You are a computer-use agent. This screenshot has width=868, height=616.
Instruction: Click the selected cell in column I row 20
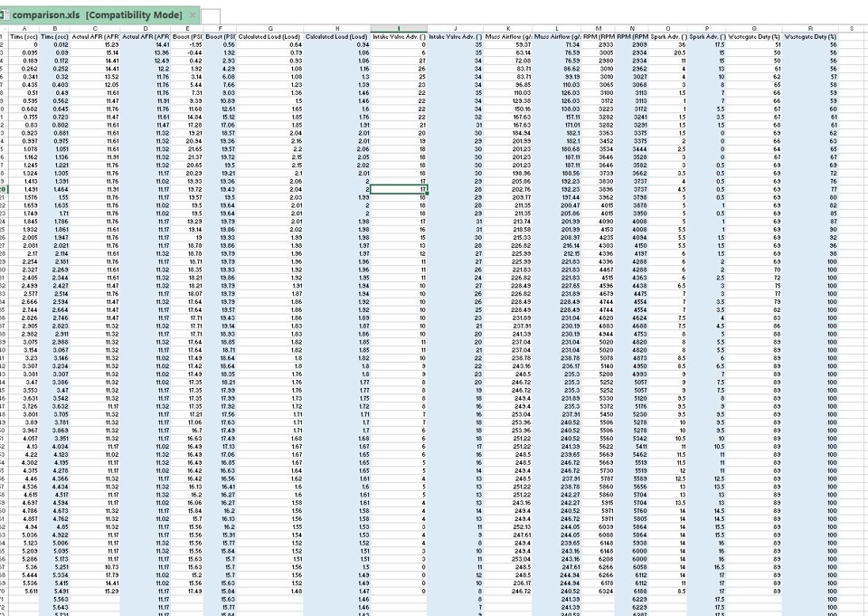point(399,189)
